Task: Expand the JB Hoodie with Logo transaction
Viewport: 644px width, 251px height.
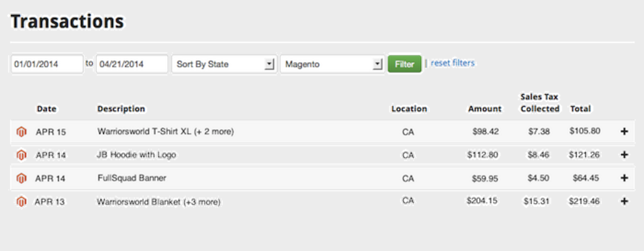Action: click(x=624, y=155)
